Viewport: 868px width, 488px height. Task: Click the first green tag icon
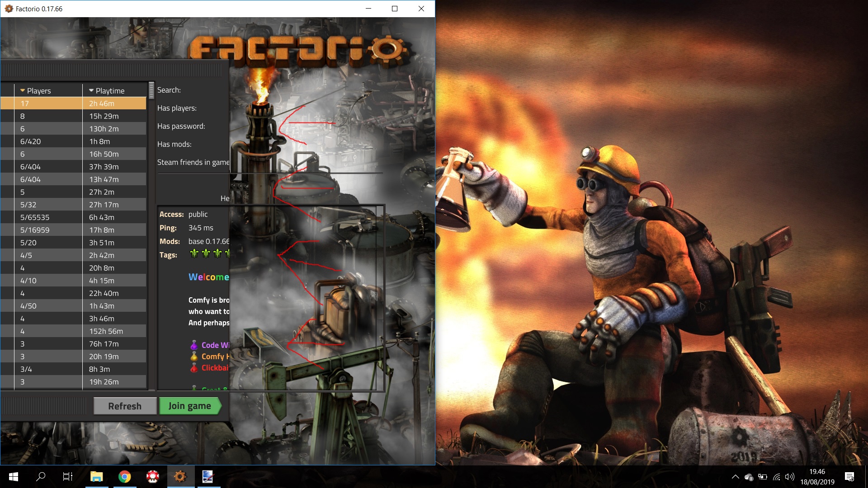click(x=194, y=253)
